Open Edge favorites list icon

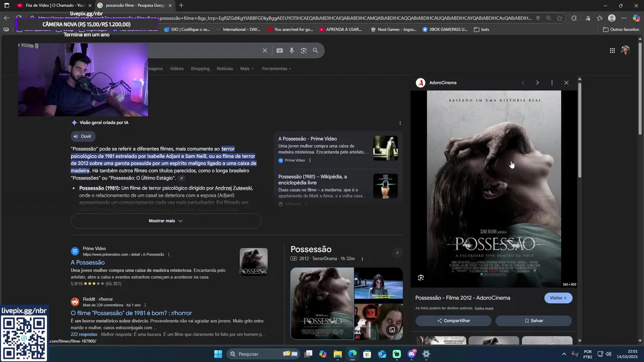click(x=599, y=18)
